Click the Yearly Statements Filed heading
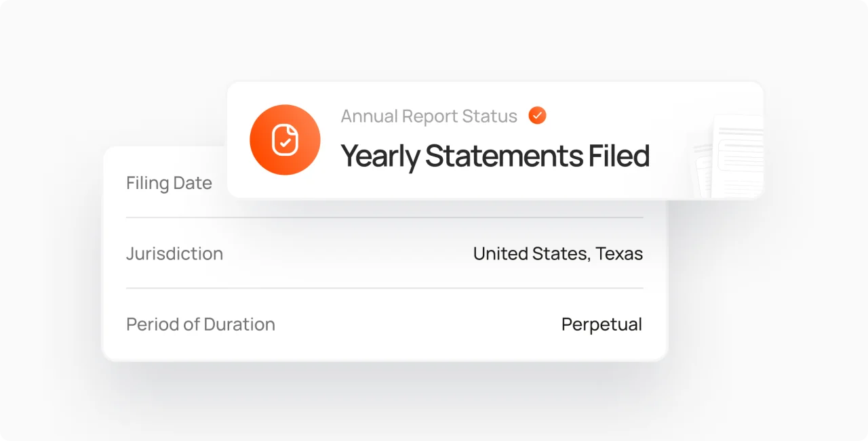Screen dimensions: 868x441 (495, 156)
